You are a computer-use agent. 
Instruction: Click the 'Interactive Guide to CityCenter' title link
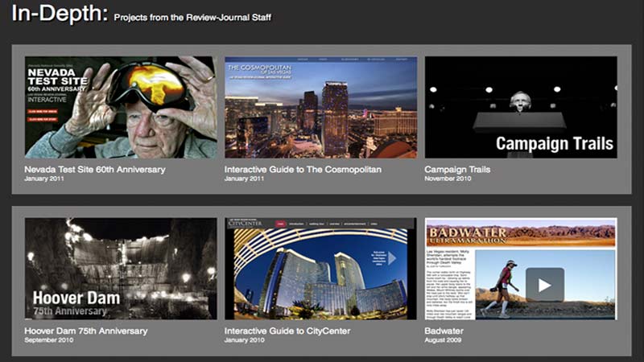click(x=287, y=331)
